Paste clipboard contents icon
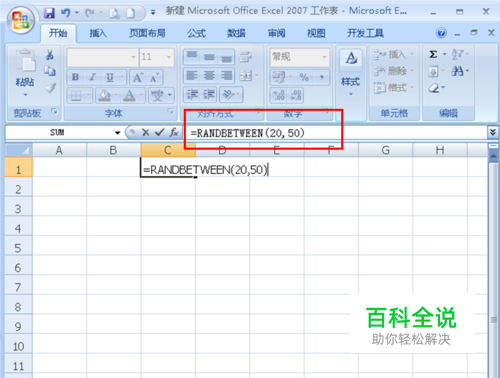The width and height of the screenshot is (500, 378). [26, 60]
